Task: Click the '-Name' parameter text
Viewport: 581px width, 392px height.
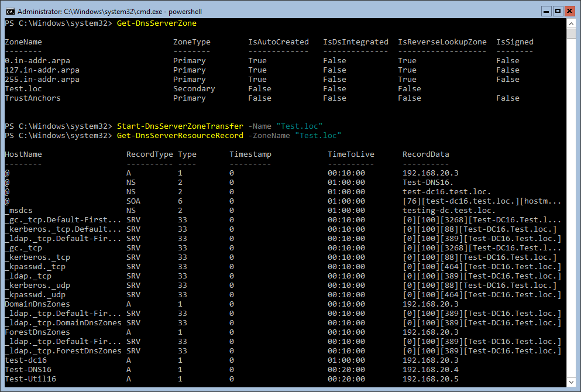Action: point(260,126)
